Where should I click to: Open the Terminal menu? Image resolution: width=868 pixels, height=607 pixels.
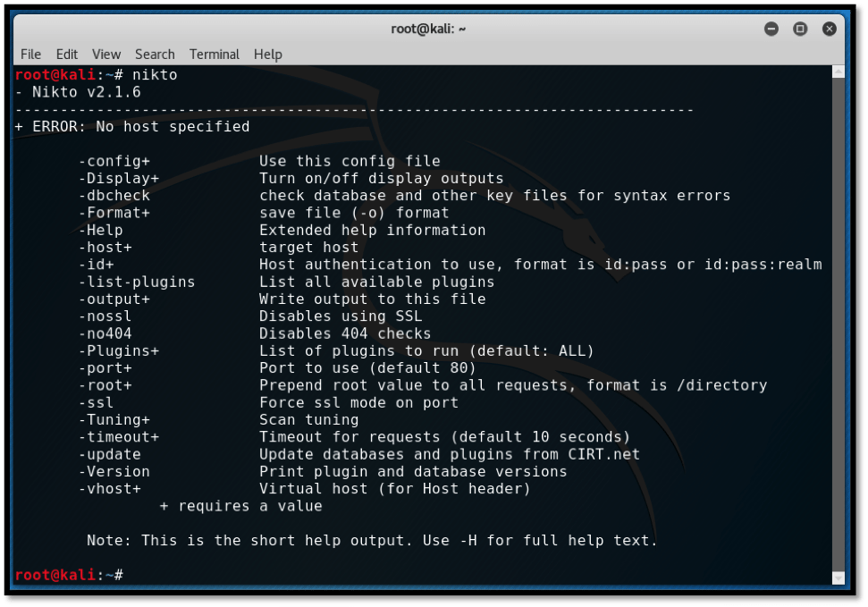coord(215,55)
